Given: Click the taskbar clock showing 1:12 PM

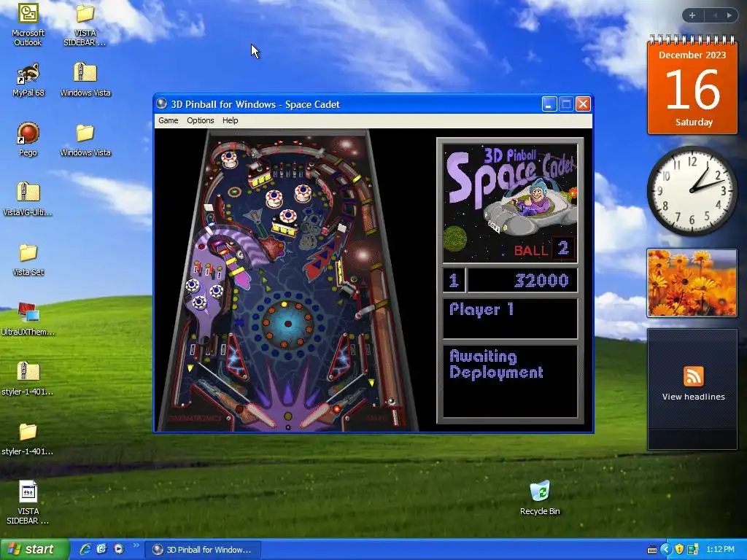Looking at the screenshot, I should click(720, 550).
